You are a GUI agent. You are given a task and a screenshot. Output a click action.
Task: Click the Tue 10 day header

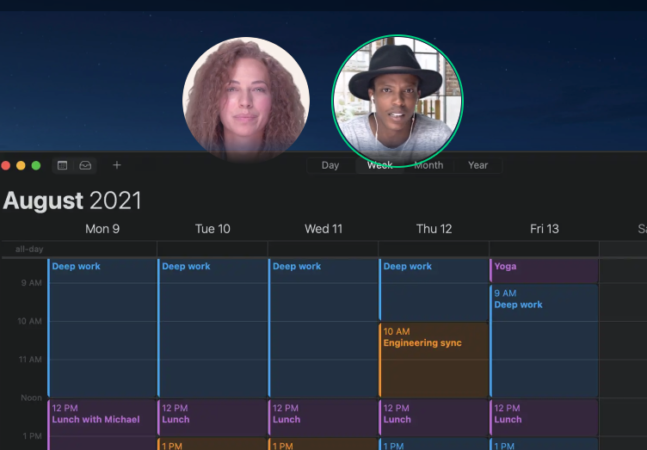click(x=213, y=229)
